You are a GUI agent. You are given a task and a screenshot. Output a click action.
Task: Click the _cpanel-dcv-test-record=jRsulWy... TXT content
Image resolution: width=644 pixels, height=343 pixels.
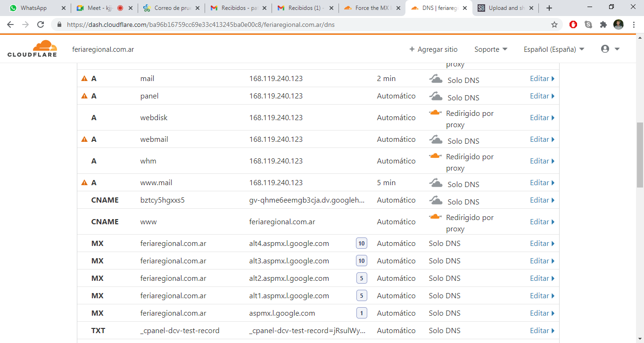[x=307, y=331]
